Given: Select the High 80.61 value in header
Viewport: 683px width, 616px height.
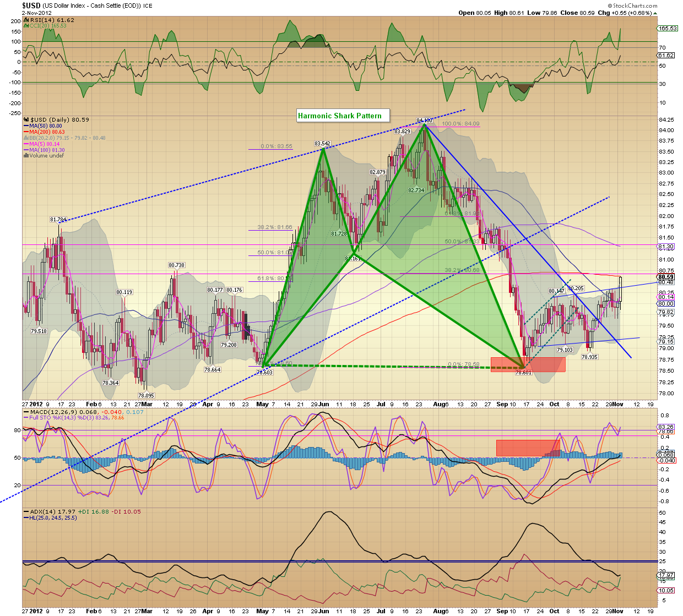Looking at the screenshot, I should pyautogui.click(x=509, y=13).
